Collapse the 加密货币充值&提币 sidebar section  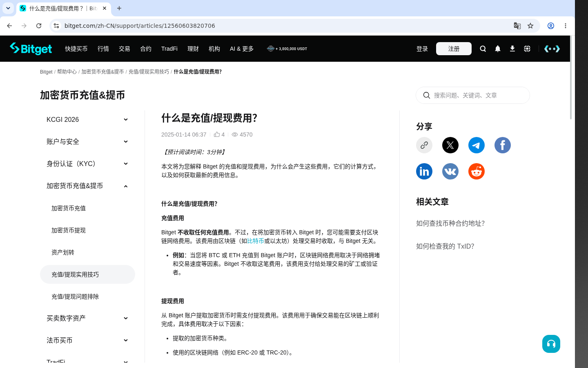87,186
